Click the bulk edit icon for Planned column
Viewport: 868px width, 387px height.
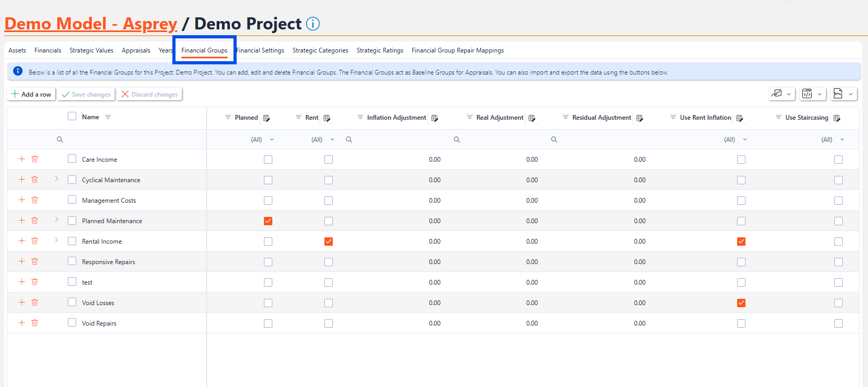266,118
